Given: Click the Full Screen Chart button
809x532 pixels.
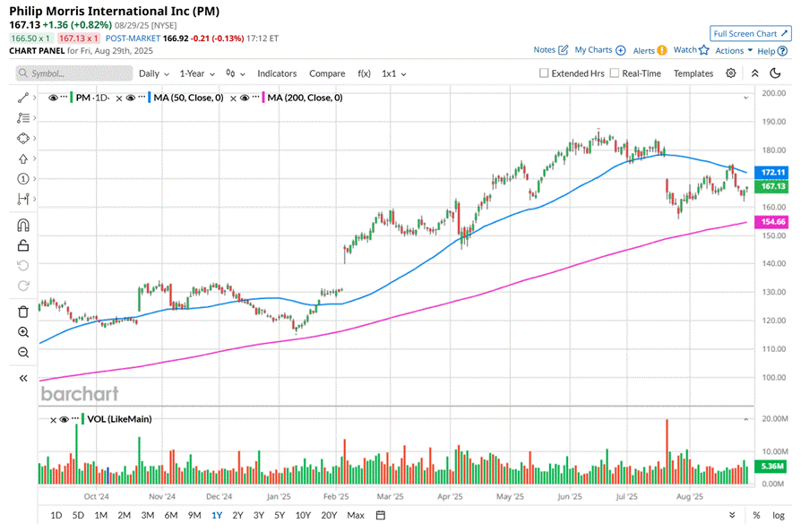Looking at the screenshot, I should 751,33.
